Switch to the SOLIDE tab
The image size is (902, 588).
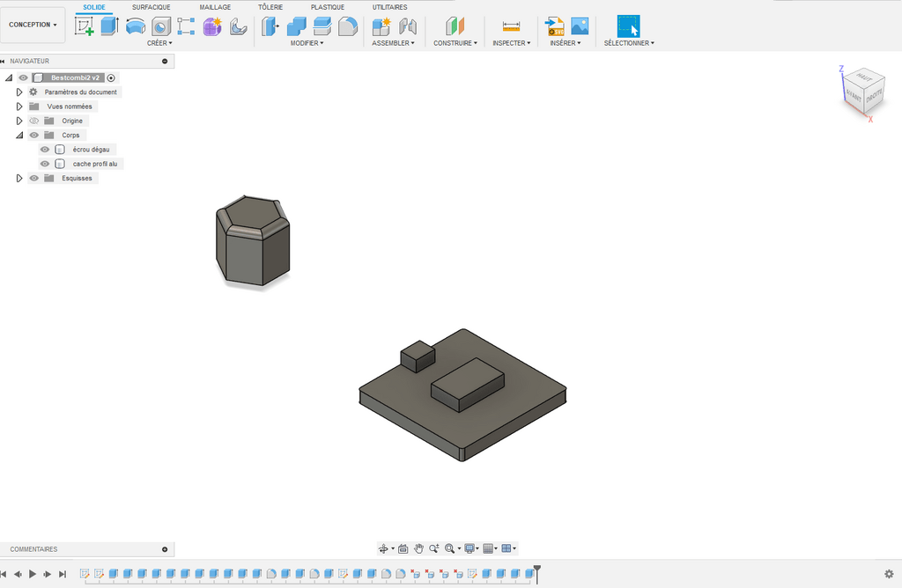point(94,7)
